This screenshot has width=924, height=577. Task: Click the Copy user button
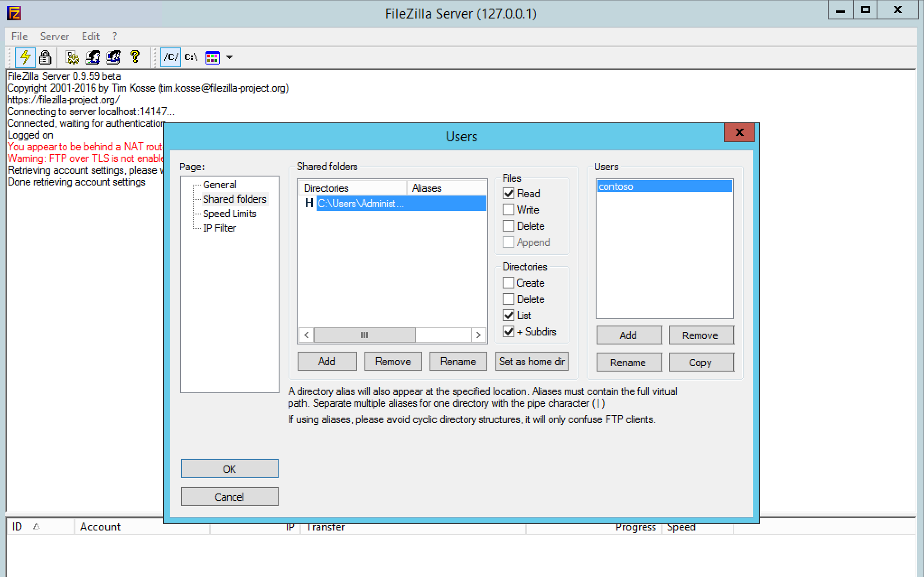tap(701, 362)
